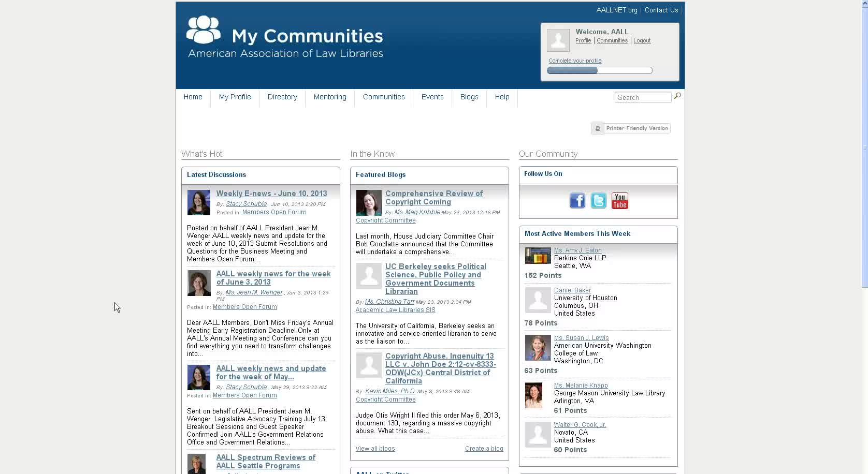Open the YouTube icon link
The height and width of the screenshot is (474, 868).
coord(619,201)
